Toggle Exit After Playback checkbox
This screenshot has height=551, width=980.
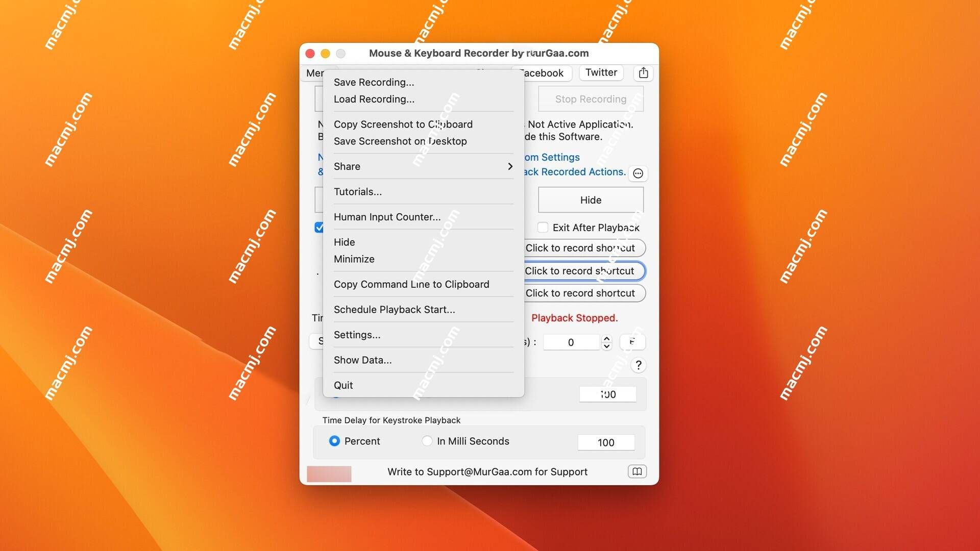[x=543, y=227]
